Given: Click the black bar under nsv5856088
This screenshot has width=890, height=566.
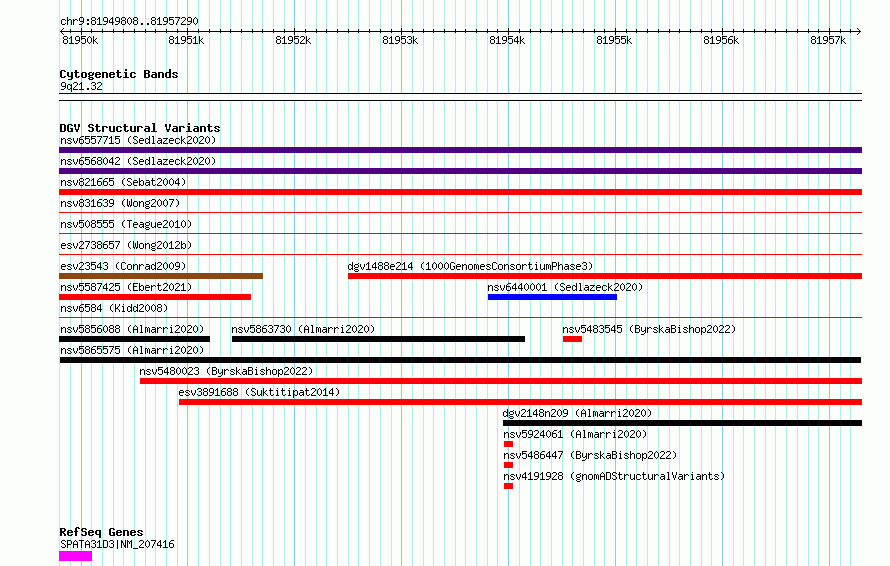Looking at the screenshot, I should pos(135,339).
